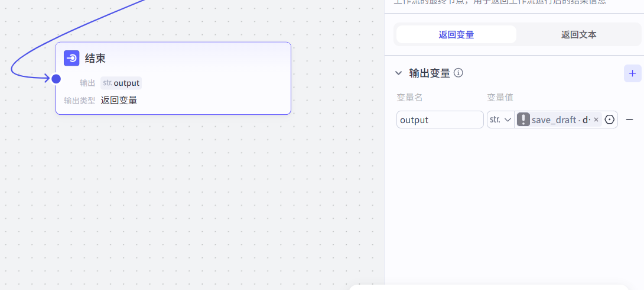This screenshot has width=644, height=290.
Task: Click the info icon beside 输出变量
Action: click(458, 73)
